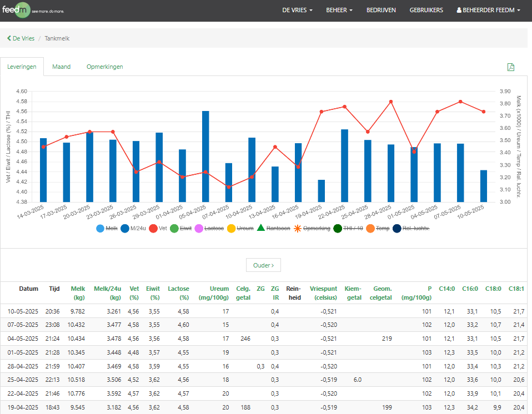Toggle the Rantsoen triangle legend icon
This screenshot has width=532, height=414.
(x=260, y=228)
